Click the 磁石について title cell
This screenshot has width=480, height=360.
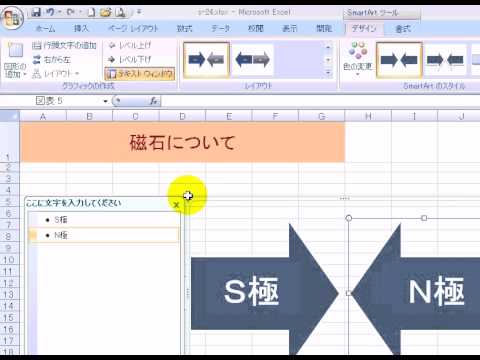[x=182, y=142]
